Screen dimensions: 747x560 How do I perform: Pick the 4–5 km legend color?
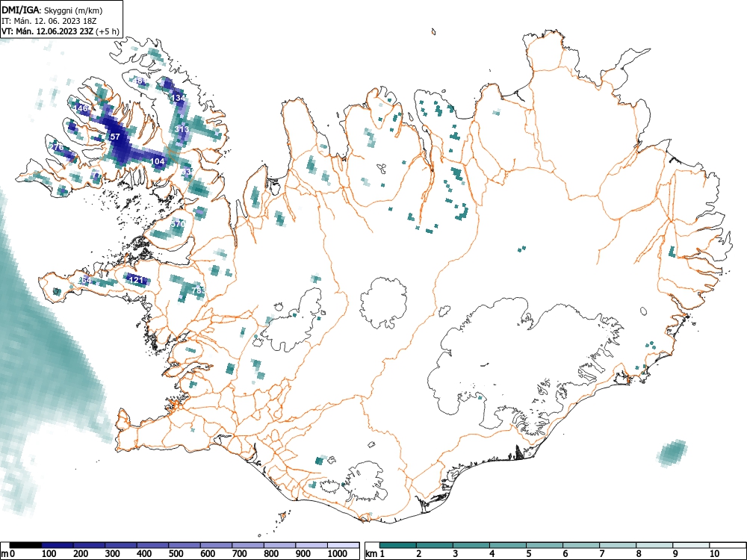508,545
